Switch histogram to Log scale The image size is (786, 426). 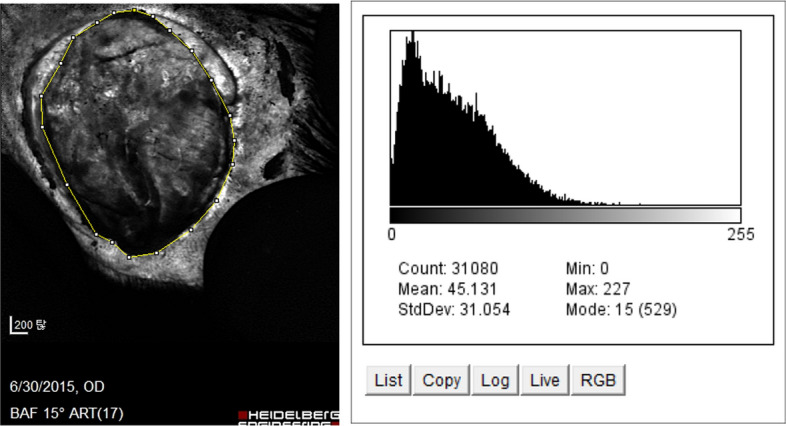click(495, 380)
